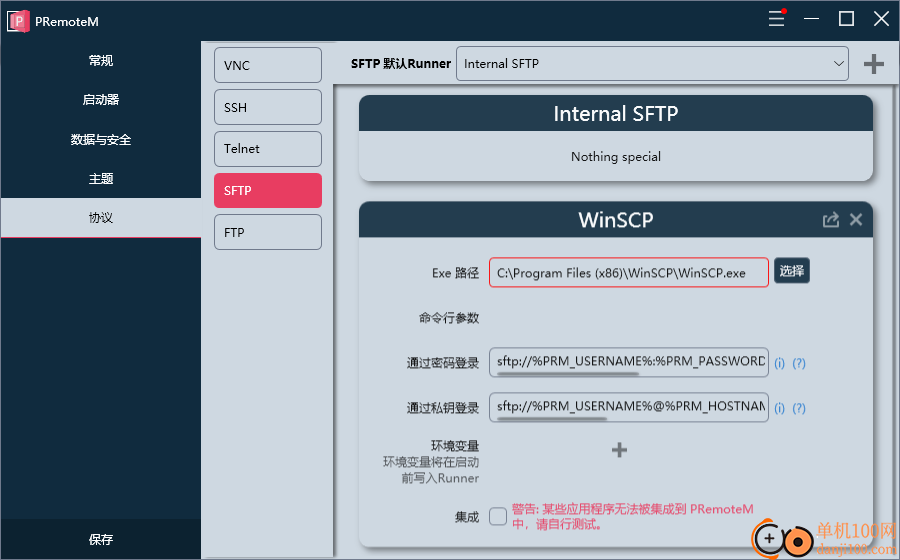Click help (?) icon beside 通过私钥登录 field
The height and width of the screenshot is (560, 900).
(799, 408)
